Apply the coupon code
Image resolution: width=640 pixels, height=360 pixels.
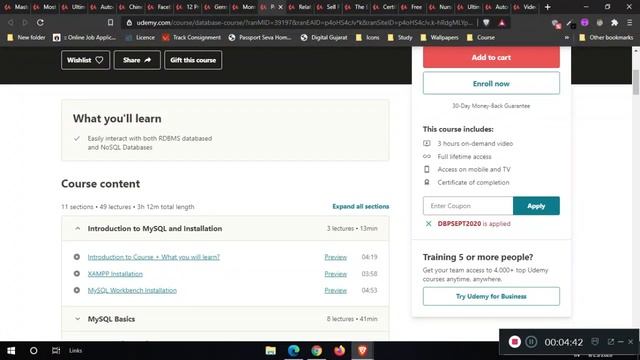pos(536,206)
